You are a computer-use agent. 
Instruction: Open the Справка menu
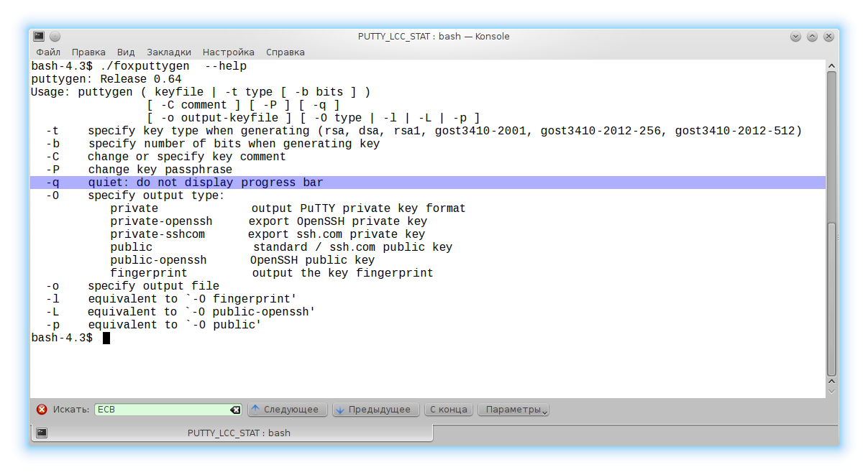(x=285, y=52)
